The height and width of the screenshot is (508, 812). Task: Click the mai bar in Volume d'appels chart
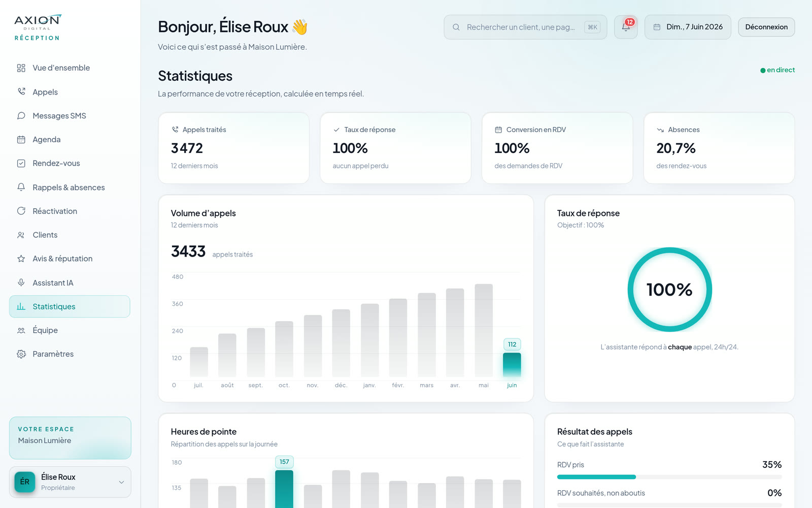click(x=484, y=331)
